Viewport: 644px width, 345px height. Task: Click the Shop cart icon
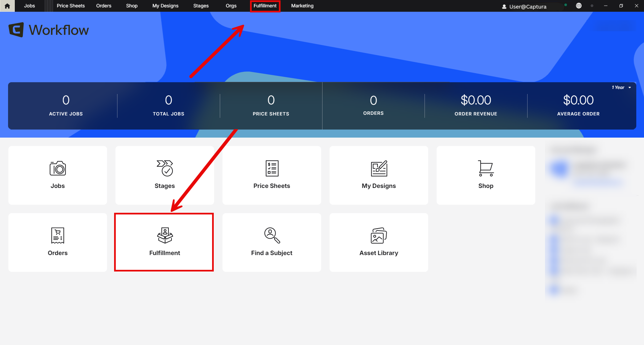pyautogui.click(x=486, y=168)
